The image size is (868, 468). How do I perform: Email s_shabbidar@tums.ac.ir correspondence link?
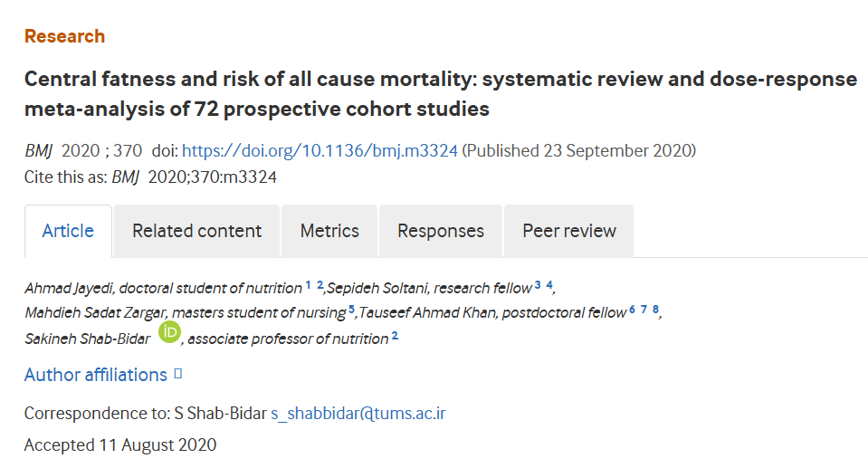coord(358,414)
